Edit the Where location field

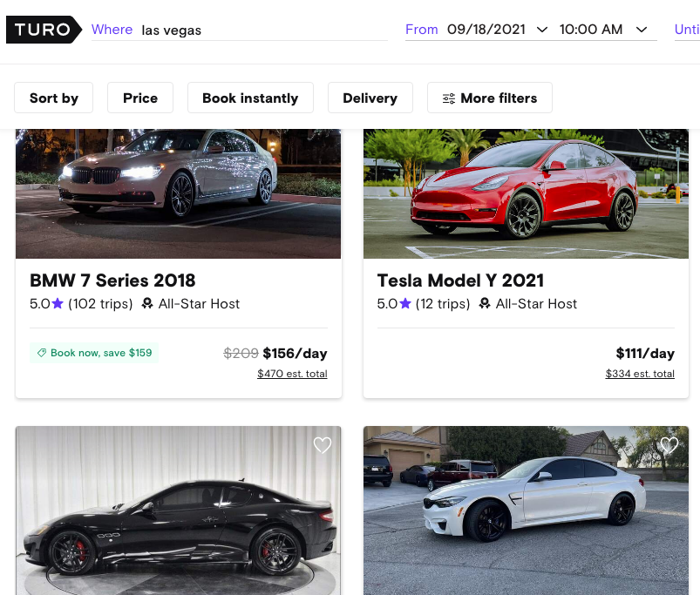pyautogui.click(x=262, y=30)
